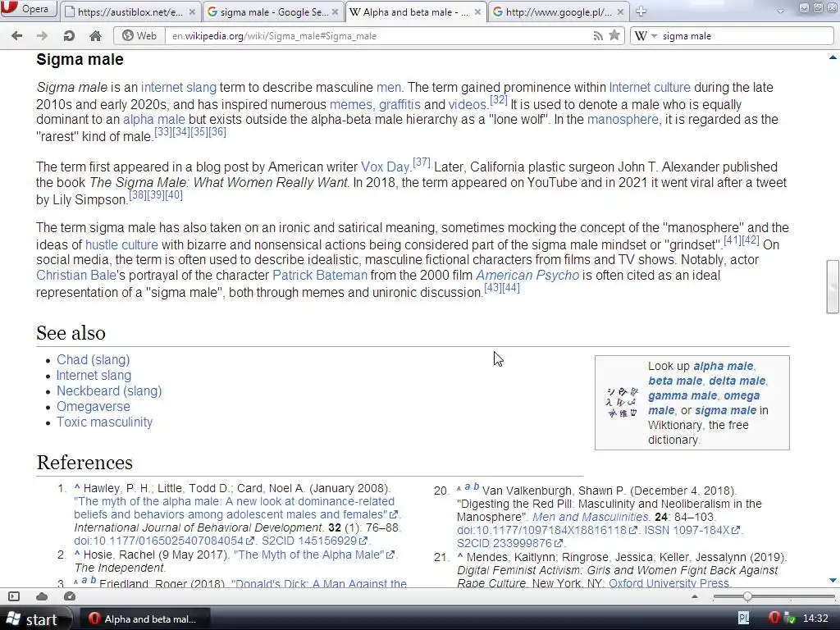Click the PL language indicator in tray
This screenshot has height=630, width=840.
[743, 619]
